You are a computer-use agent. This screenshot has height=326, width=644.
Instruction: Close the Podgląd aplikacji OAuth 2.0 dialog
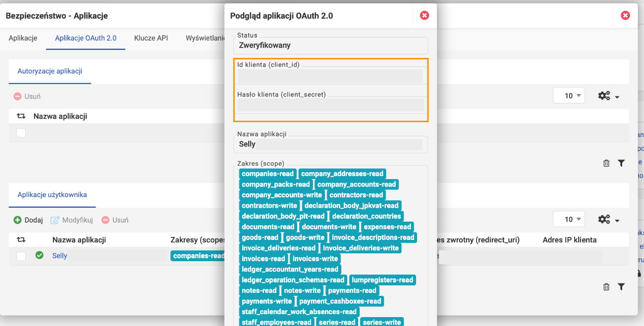[425, 16]
